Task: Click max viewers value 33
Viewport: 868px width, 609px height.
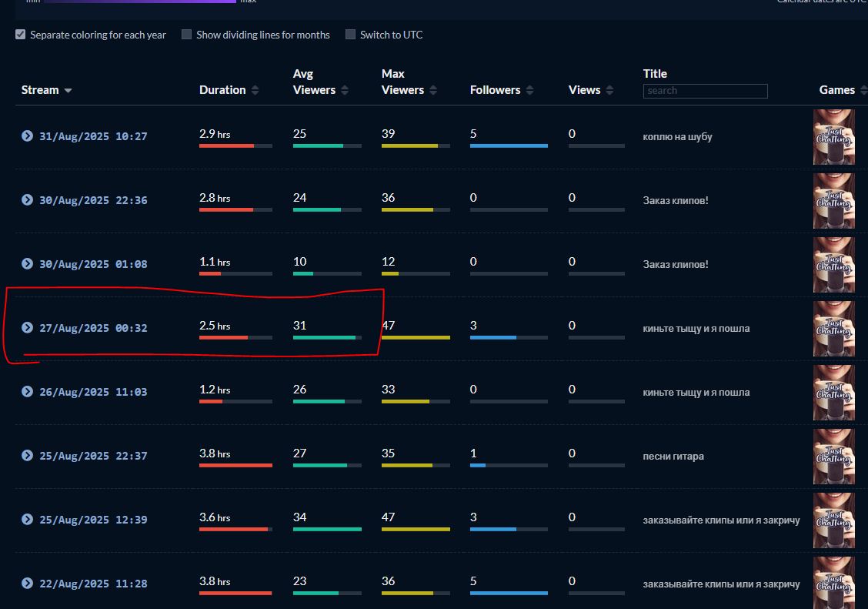Action: point(388,390)
